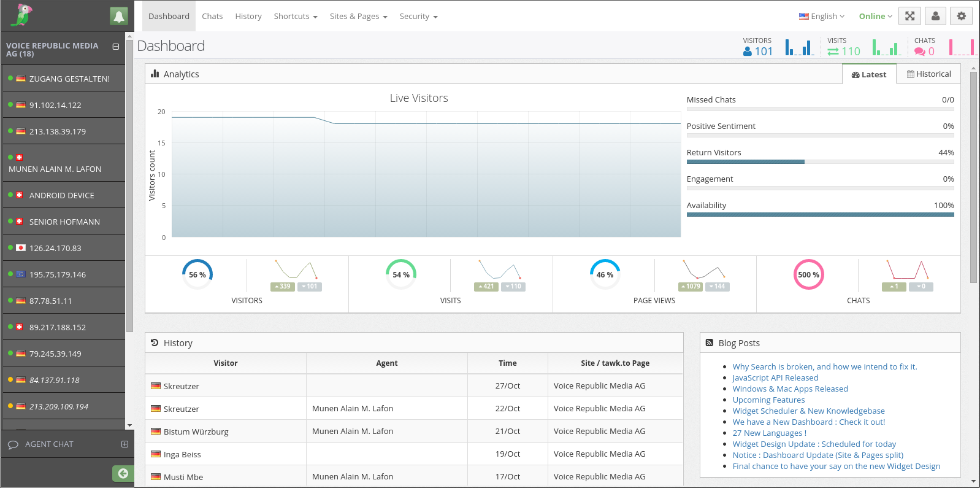Click the main page vertical scrollbar
Screen dimensions: 980x488
click(x=973, y=177)
